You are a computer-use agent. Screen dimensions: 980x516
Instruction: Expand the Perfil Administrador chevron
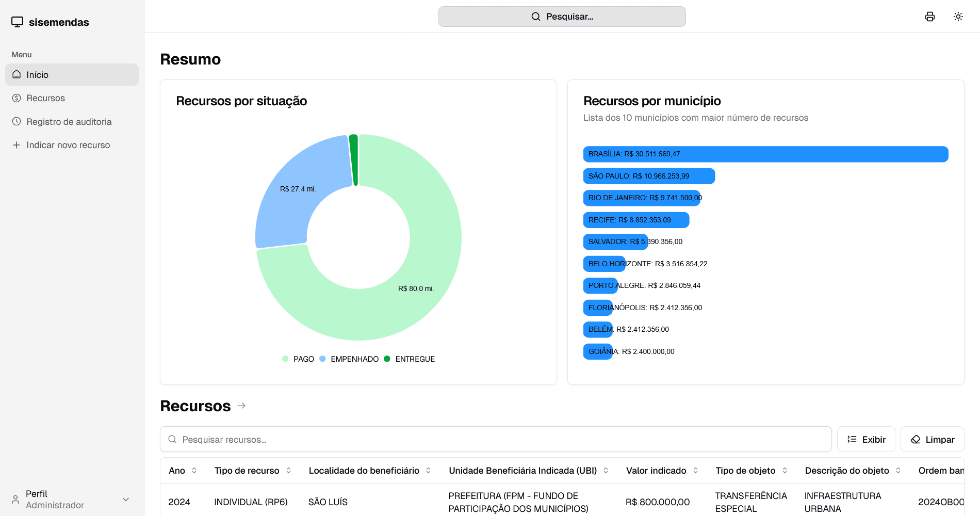pos(126,499)
